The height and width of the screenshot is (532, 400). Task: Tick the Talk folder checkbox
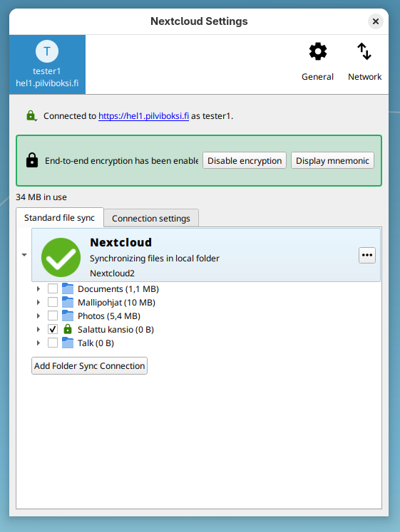click(53, 343)
